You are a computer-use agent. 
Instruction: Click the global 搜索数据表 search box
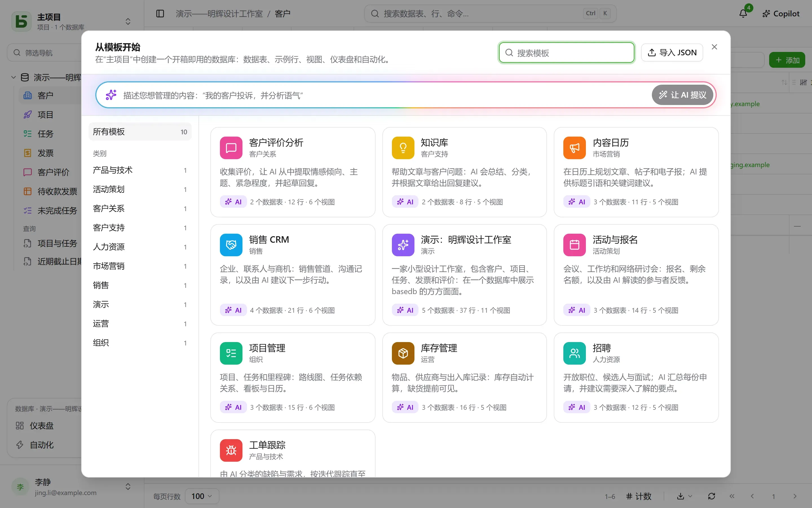coord(490,14)
